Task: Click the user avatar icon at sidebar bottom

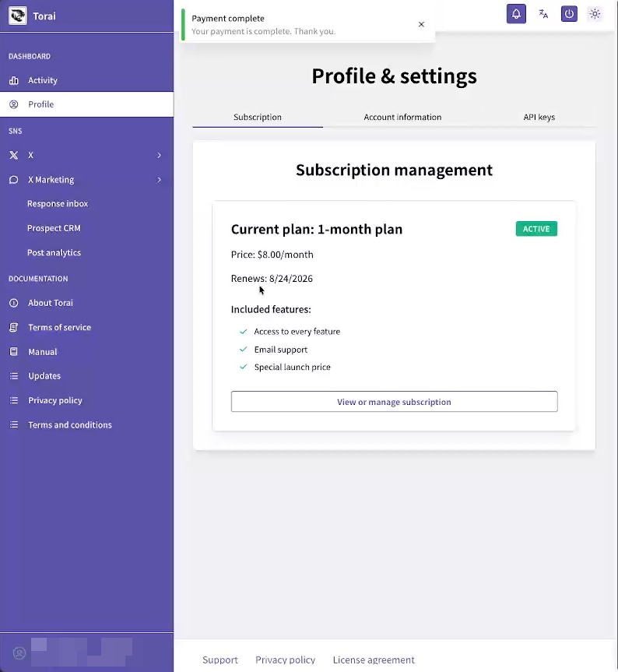Action: click(19, 653)
